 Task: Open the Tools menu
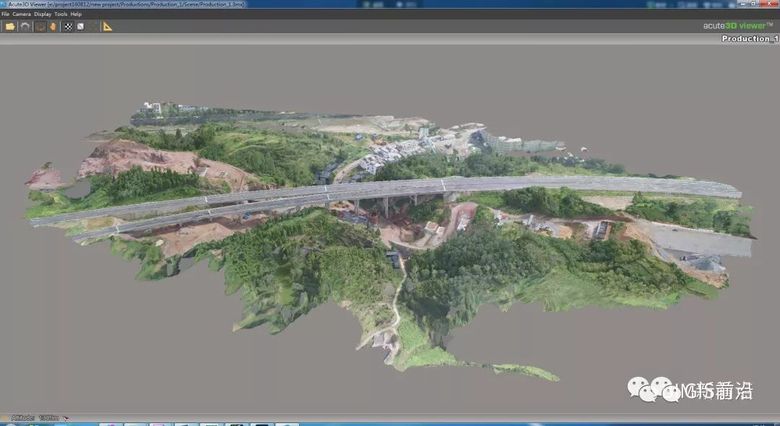(61, 14)
